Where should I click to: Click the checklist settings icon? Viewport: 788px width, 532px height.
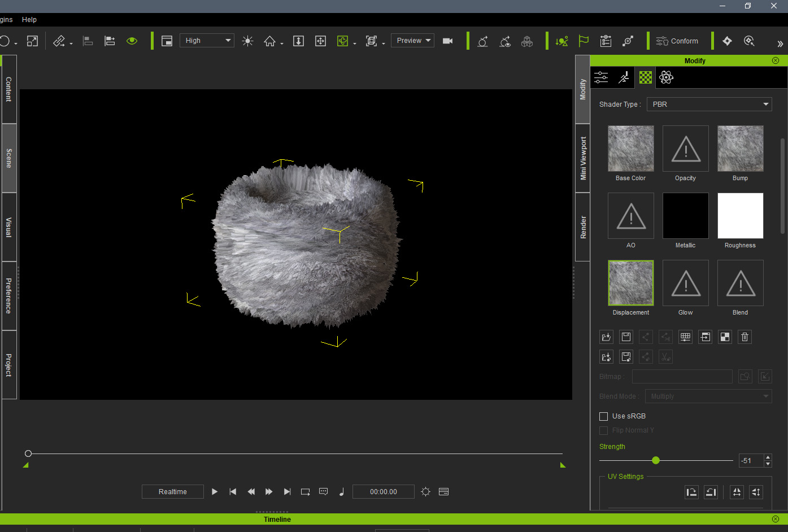pyautogui.click(x=606, y=41)
